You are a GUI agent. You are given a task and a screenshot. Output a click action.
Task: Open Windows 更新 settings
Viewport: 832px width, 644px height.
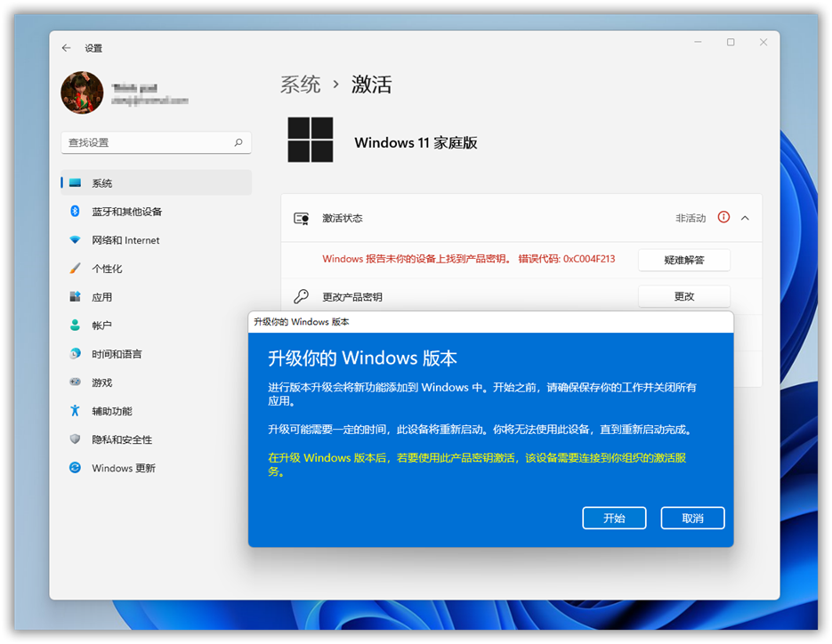coord(156,468)
